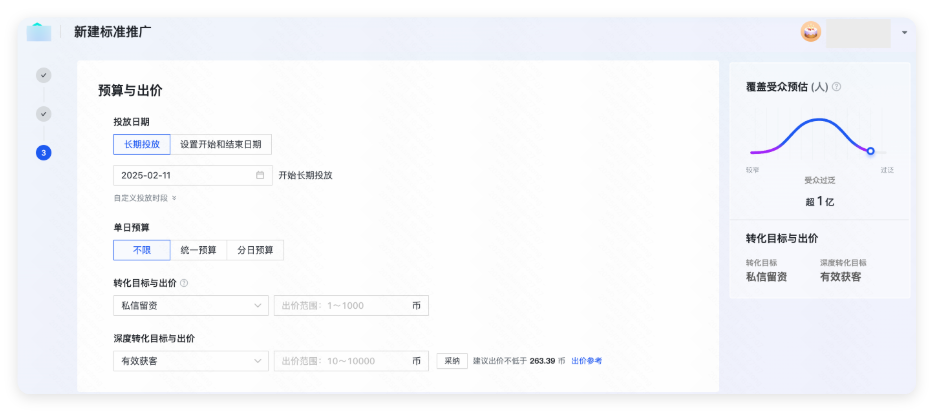Click the 263.39 suggested bid value
Viewport: 933px width, 411px height.
tap(542, 361)
